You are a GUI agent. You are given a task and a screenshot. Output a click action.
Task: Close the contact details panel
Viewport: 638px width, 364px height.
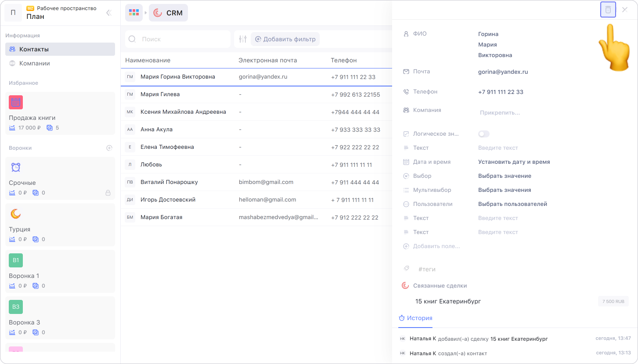pos(624,10)
